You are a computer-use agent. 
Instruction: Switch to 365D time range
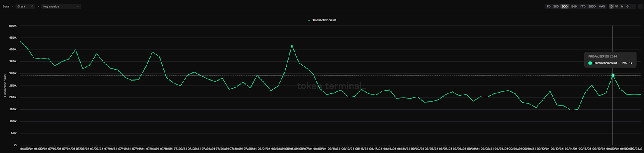tap(592, 6)
